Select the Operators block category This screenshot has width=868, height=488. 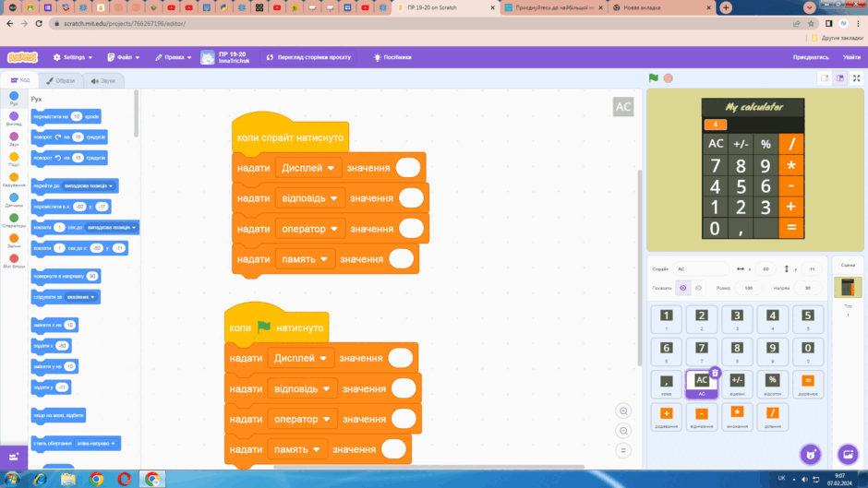point(14,220)
